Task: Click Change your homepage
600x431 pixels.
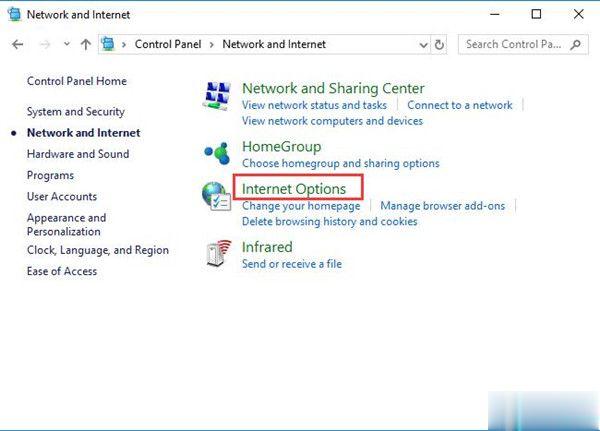Action: coord(301,206)
